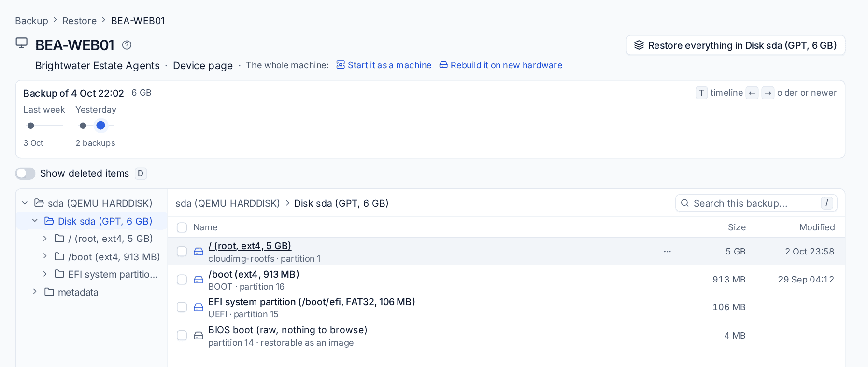Toggle Show deleted items switch
Screen dimensions: 868x367
click(25, 173)
